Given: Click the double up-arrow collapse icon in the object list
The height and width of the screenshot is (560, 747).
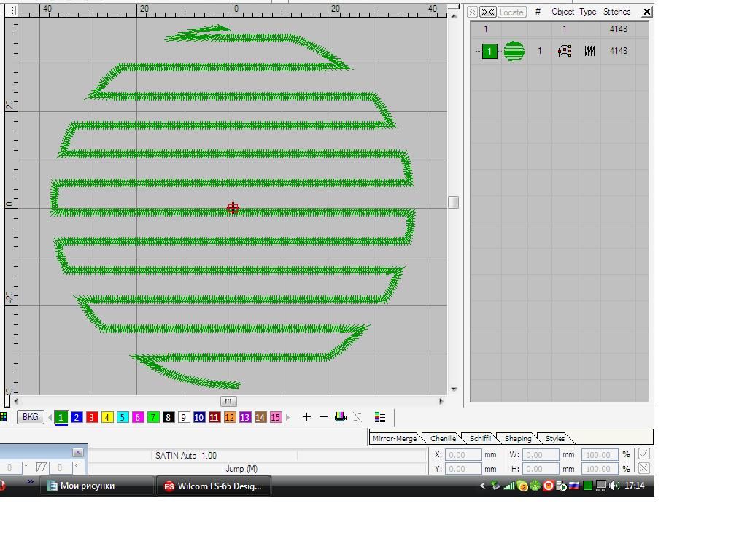Looking at the screenshot, I should (473, 12).
